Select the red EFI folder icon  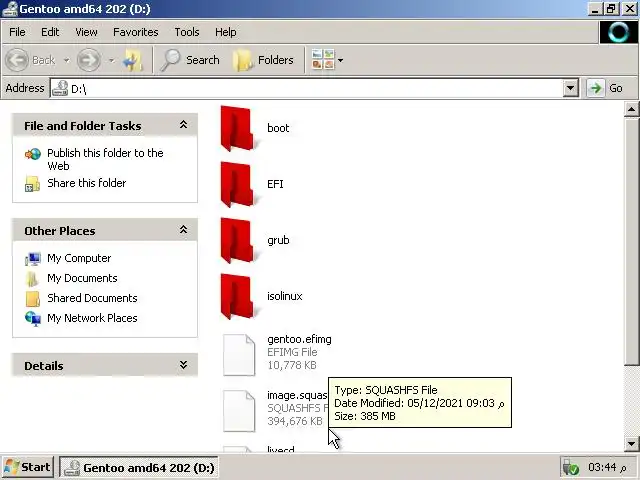[x=238, y=184]
